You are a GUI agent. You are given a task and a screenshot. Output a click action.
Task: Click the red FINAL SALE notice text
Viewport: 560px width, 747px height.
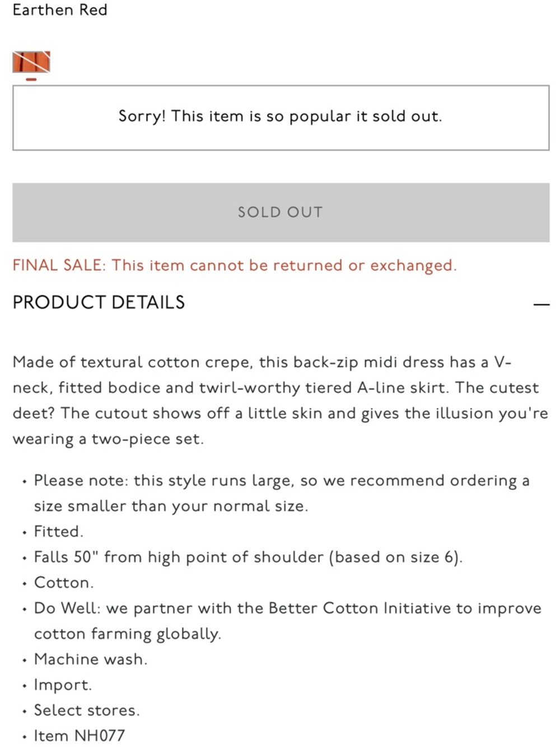tap(235, 266)
